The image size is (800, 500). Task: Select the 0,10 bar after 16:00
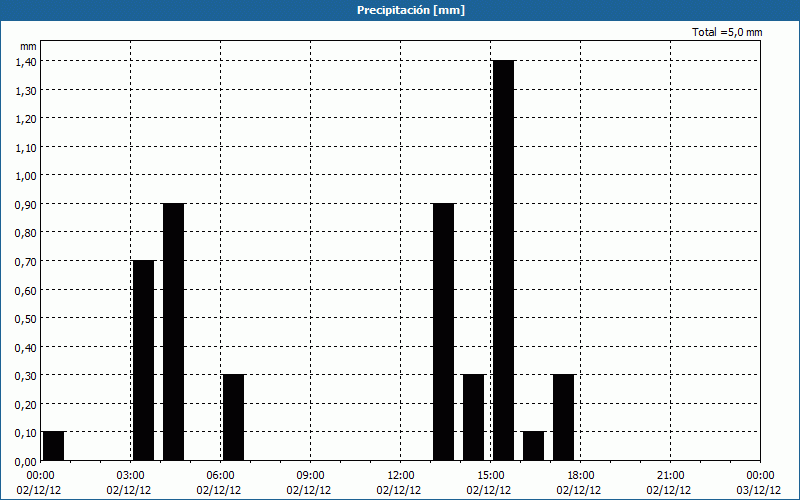coord(534,446)
